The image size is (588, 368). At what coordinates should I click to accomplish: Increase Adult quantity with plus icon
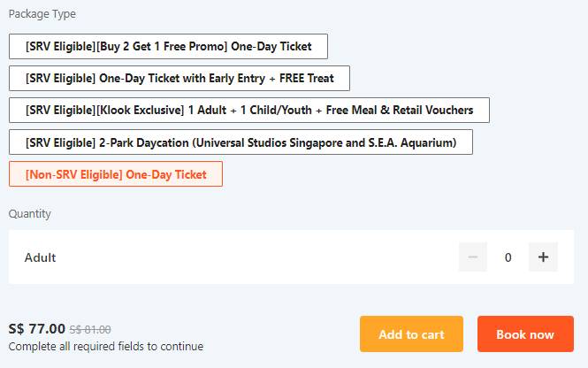click(x=543, y=257)
